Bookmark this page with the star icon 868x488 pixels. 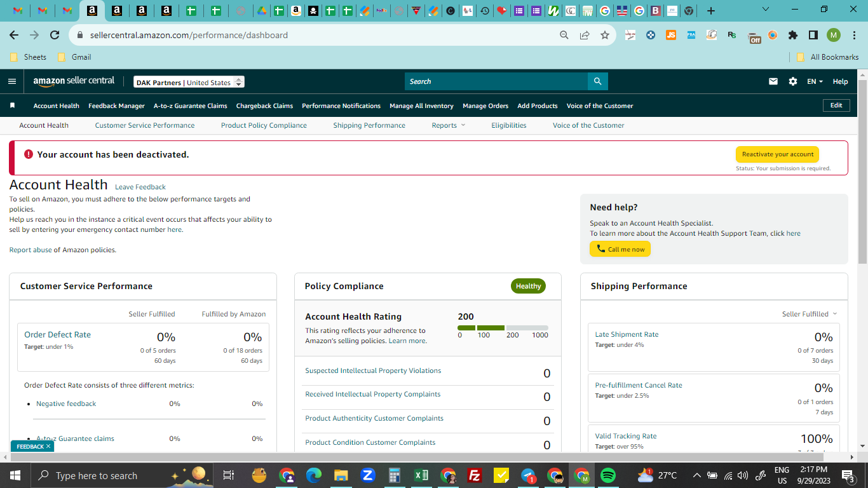604,35
